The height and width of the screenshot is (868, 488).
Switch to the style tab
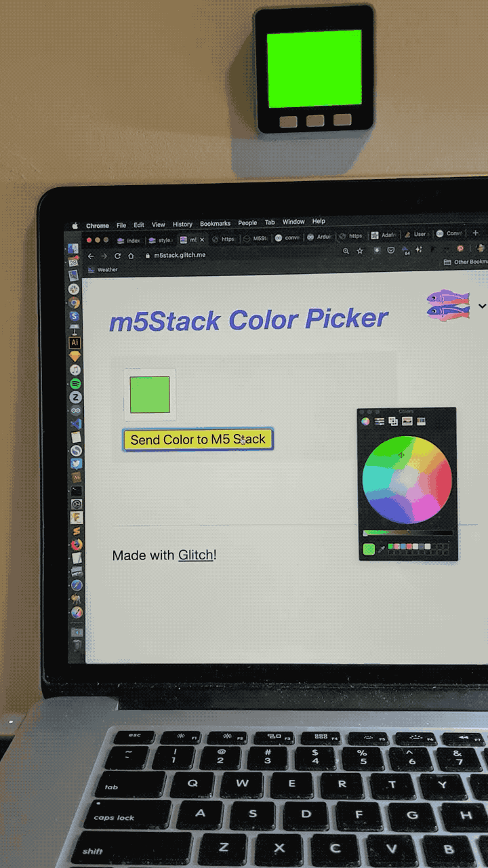click(x=161, y=240)
